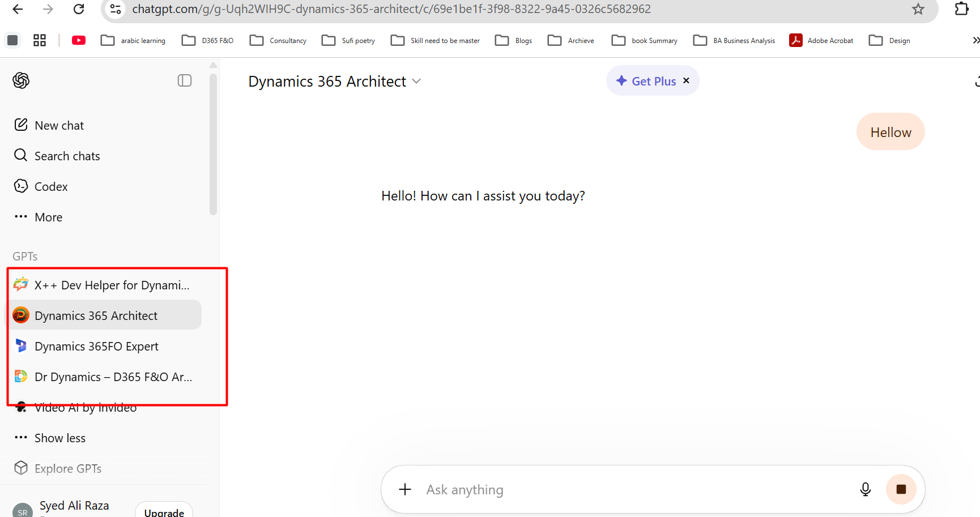Stop the response generation

901,489
